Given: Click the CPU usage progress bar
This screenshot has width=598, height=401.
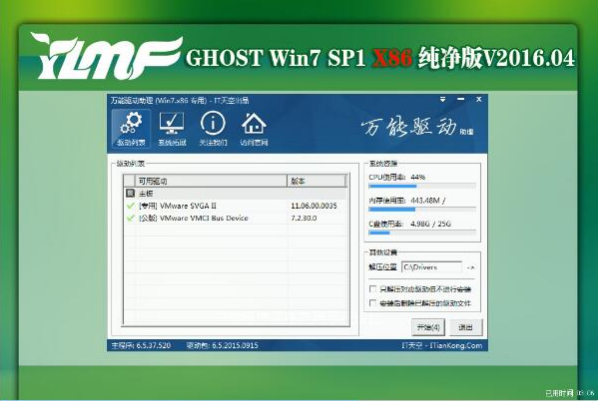Looking at the screenshot, I should click(422, 186).
